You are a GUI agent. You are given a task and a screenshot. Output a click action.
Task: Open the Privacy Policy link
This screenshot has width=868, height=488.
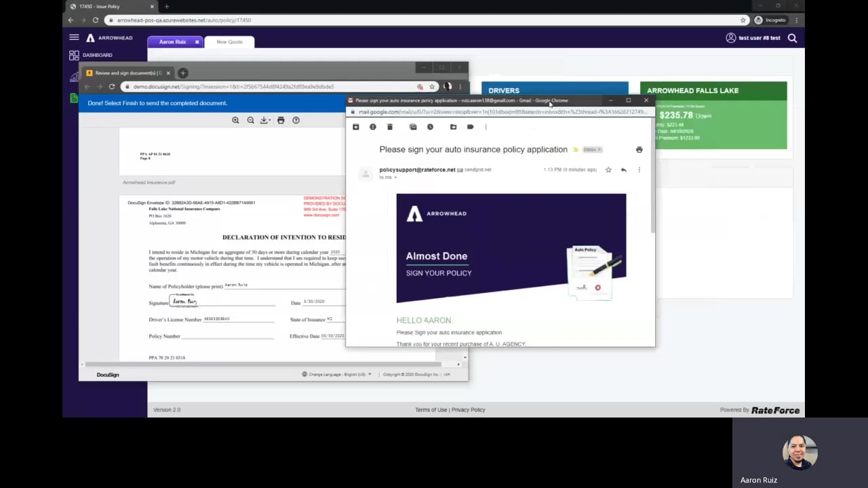click(x=469, y=410)
